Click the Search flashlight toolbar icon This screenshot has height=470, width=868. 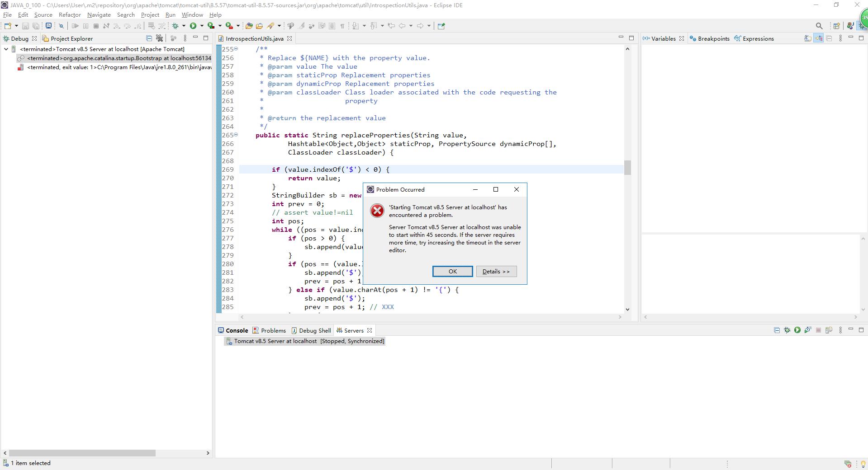[270, 26]
